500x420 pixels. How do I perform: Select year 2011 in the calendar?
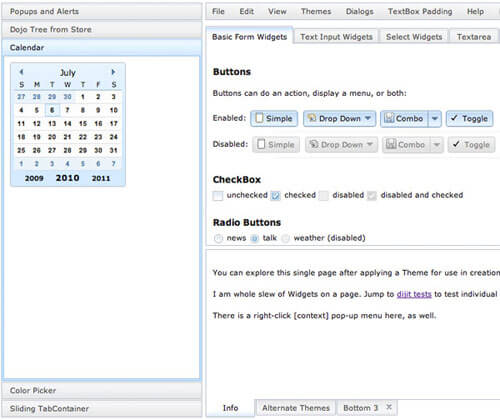click(101, 178)
